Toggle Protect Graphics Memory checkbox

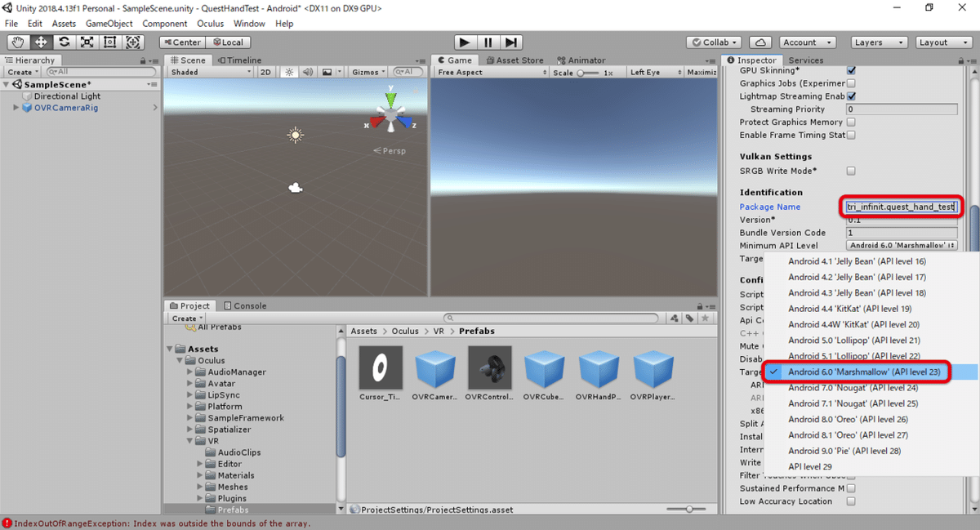852,122
